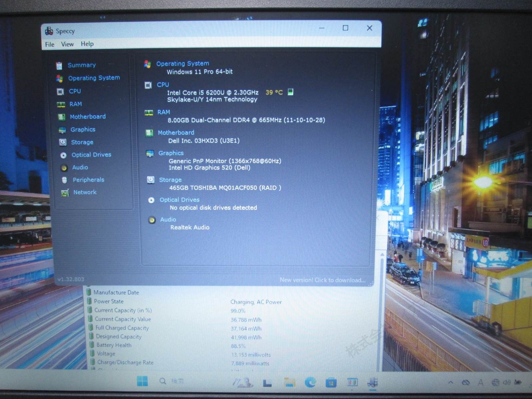Select the RAM icon in the sidebar
Viewport: 532px width, 399px height.
point(62,104)
